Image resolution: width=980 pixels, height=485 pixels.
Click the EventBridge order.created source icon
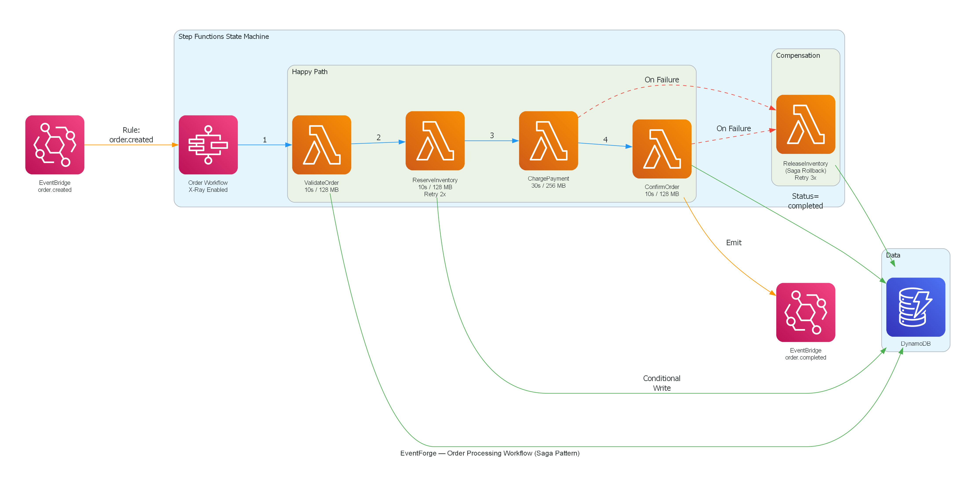pyautogui.click(x=55, y=145)
